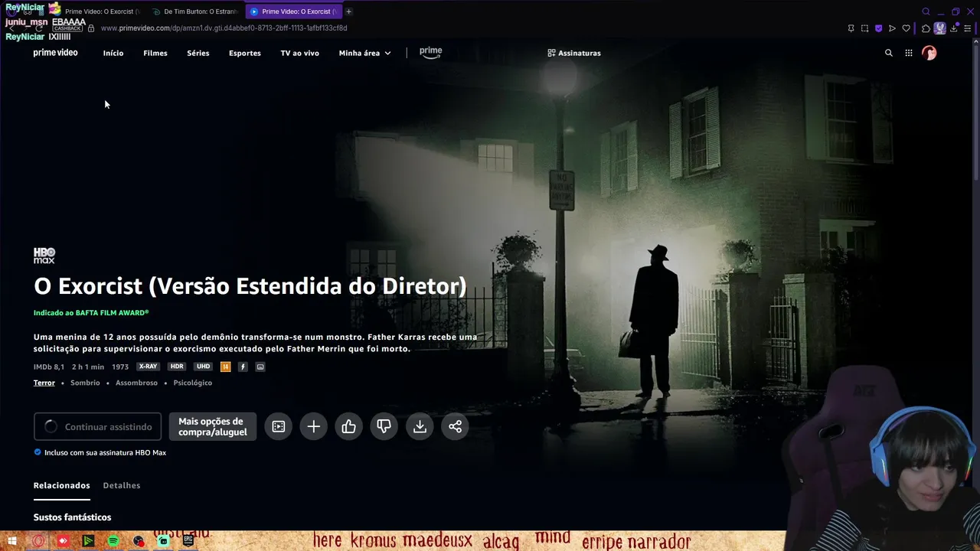Switch to the De Tim Burton browser tab
Screen dimensions: 980x551
pyautogui.click(x=196, y=11)
